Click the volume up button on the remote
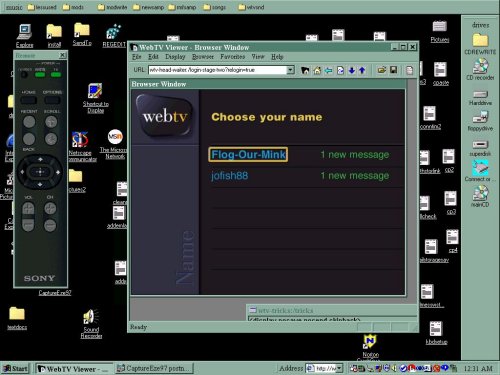The width and height of the screenshot is (500, 375). click(28, 209)
